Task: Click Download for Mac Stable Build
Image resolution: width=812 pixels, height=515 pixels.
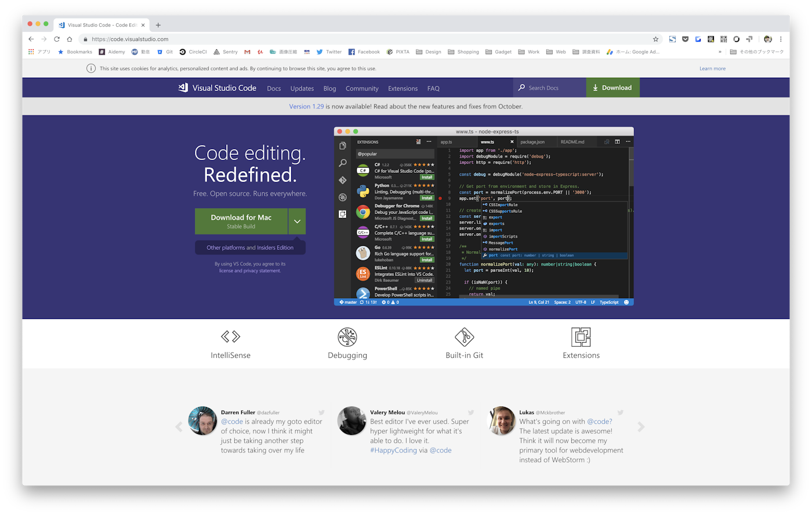Action: pos(241,221)
